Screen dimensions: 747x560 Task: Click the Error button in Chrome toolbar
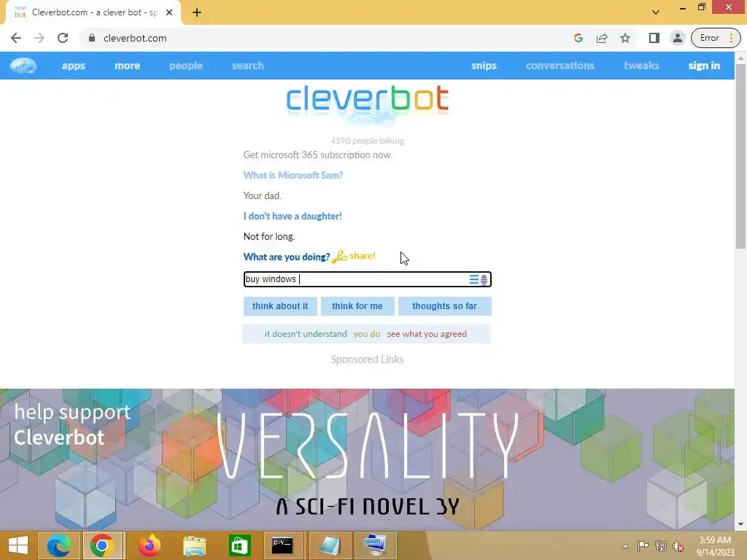pos(709,38)
